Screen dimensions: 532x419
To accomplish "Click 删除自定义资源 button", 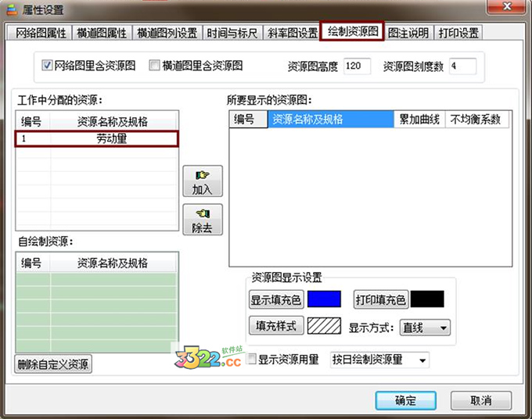I will pyautogui.click(x=53, y=363).
